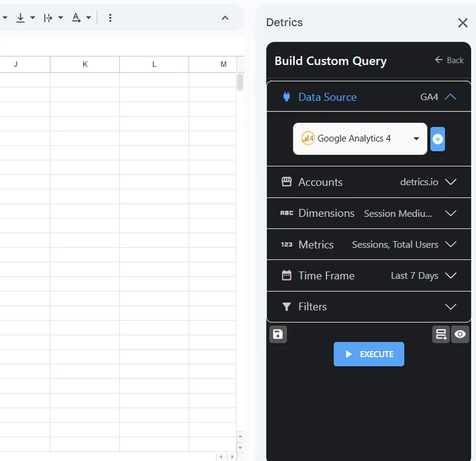Select column K header
Screen dimensions: 476x461
(85, 64)
